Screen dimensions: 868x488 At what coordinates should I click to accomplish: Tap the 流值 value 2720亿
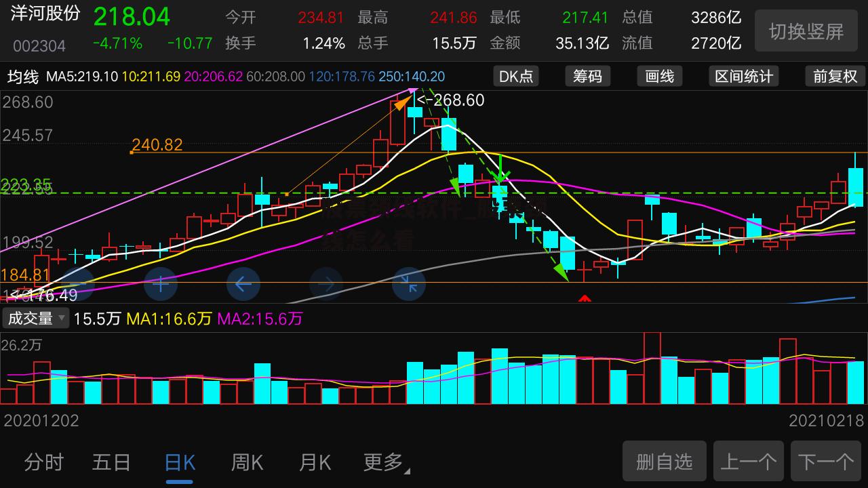716,44
